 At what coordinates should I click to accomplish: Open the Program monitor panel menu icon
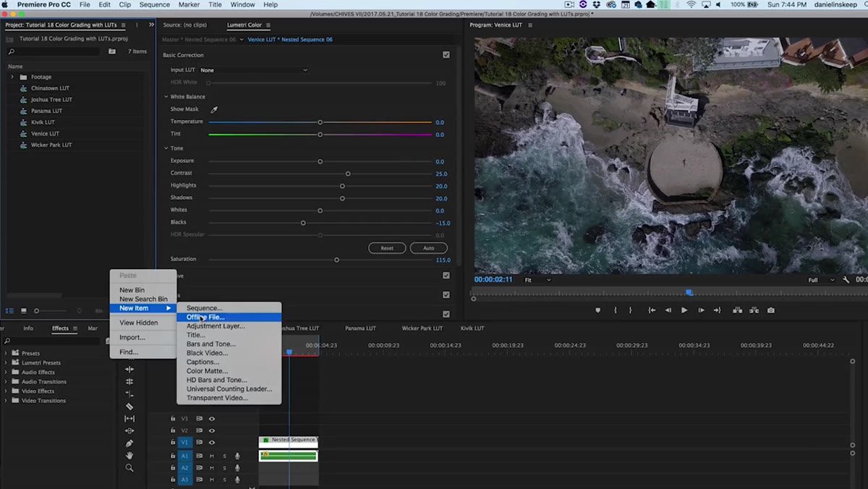[529, 25]
